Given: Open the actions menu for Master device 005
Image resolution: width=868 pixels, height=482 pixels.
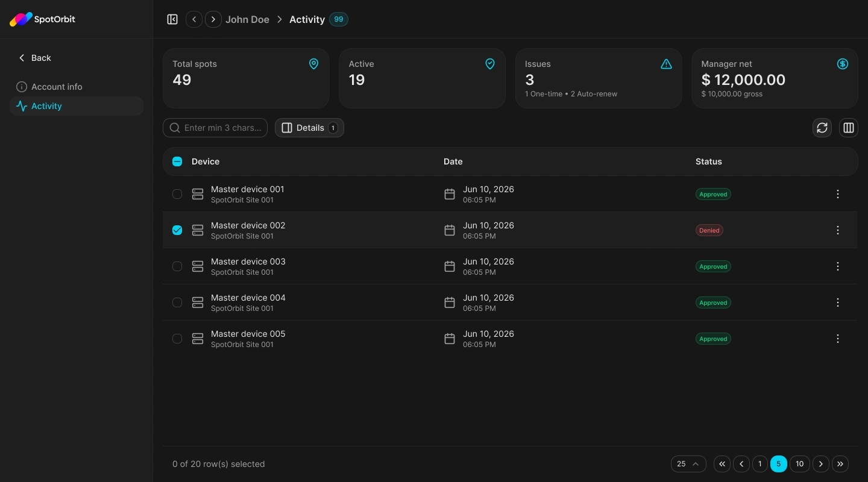Looking at the screenshot, I should pos(838,339).
